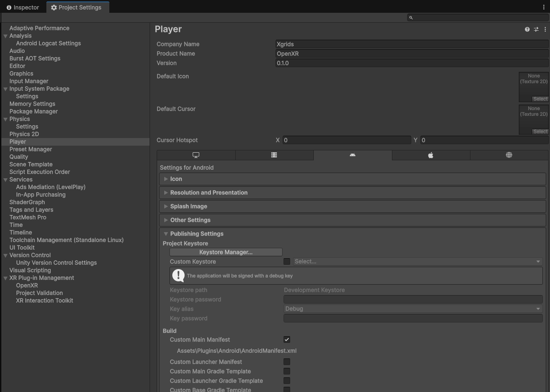Collapse the Version Control node
Viewport: 550px width, 392px height.
pyautogui.click(x=5, y=255)
